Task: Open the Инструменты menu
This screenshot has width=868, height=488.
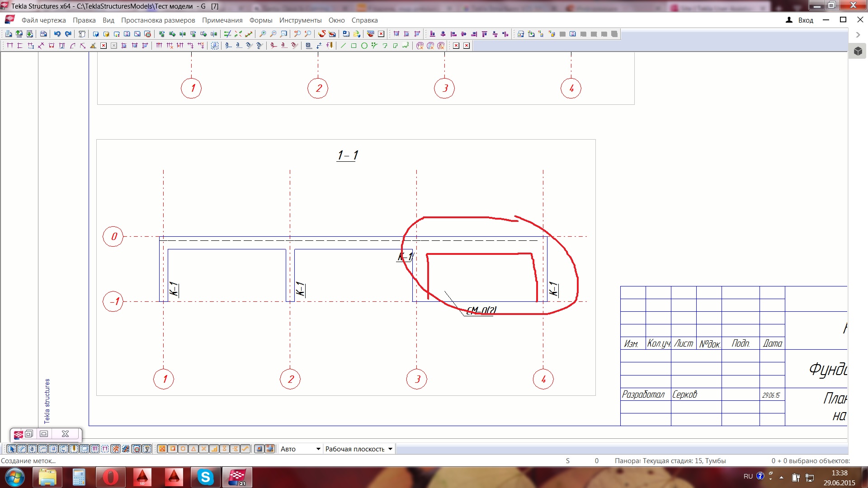Action: pyautogui.click(x=300, y=20)
